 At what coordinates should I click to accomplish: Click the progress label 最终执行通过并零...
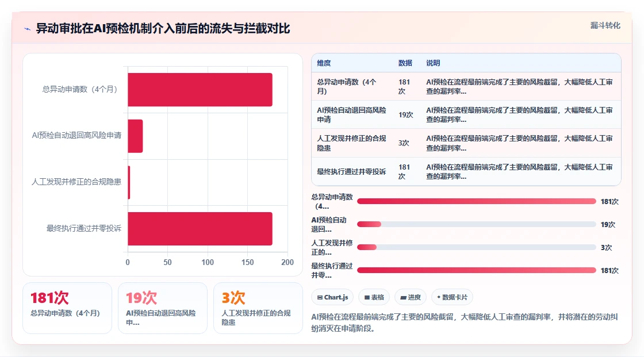click(332, 270)
